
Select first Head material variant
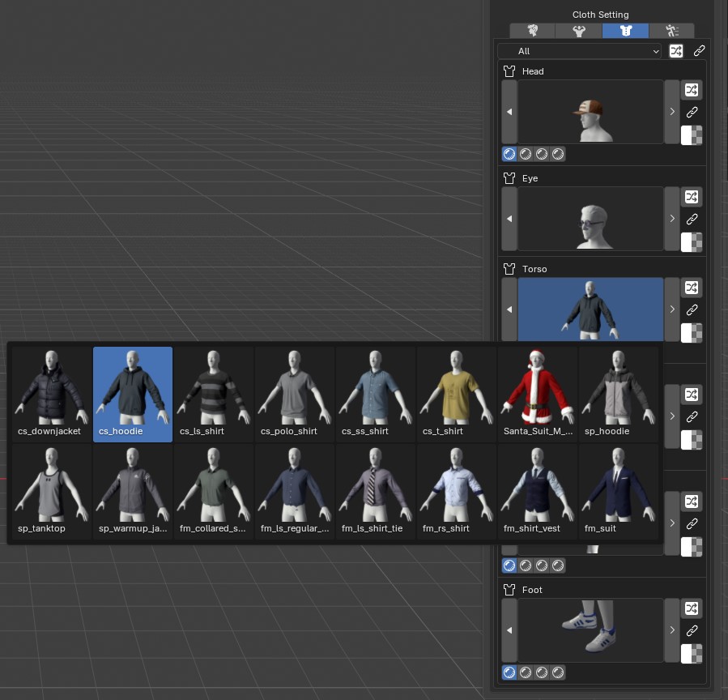(509, 154)
